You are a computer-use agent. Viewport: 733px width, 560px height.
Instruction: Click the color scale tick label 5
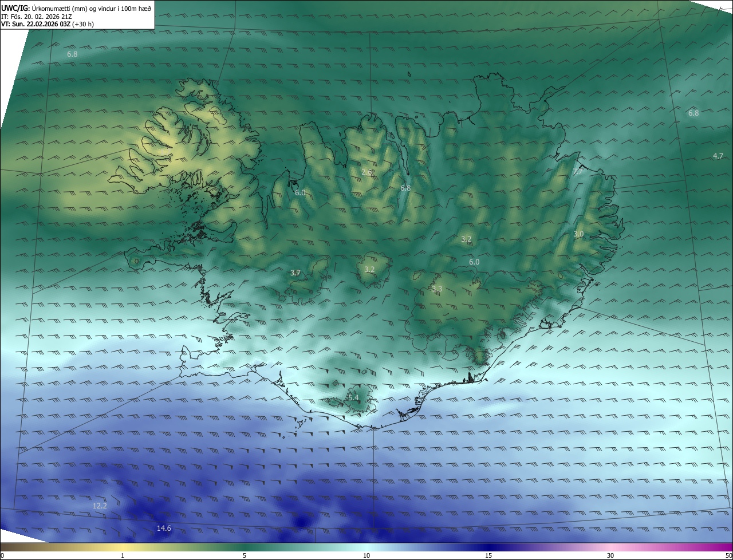245,555
